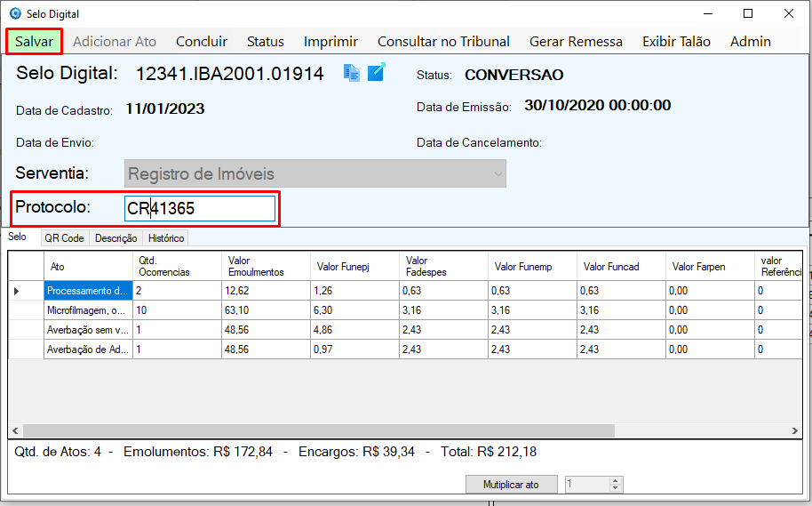This screenshot has height=506, width=812.
Task: Close the Selo Digital window
Action: [789, 13]
